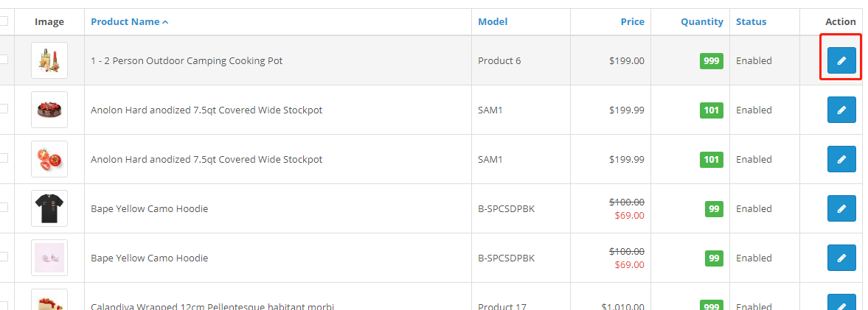
Task: Sort products by Model column
Action: click(x=493, y=22)
